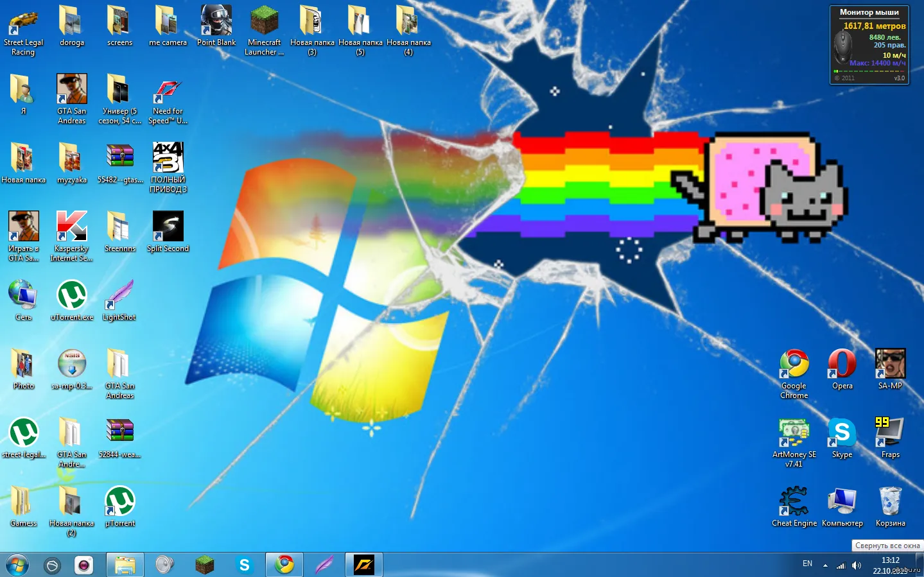924x577 pixels.
Task: Launch Need for Speed shortcut
Action: tap(168, 99)
